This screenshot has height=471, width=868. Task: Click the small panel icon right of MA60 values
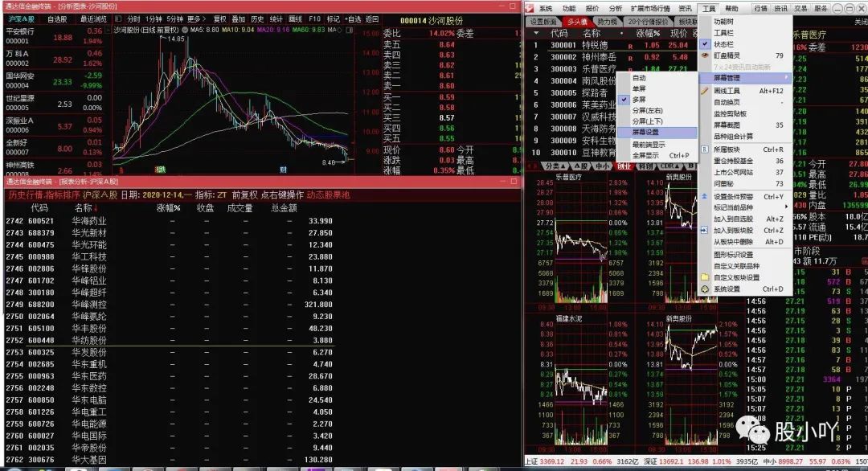[350, 30]
